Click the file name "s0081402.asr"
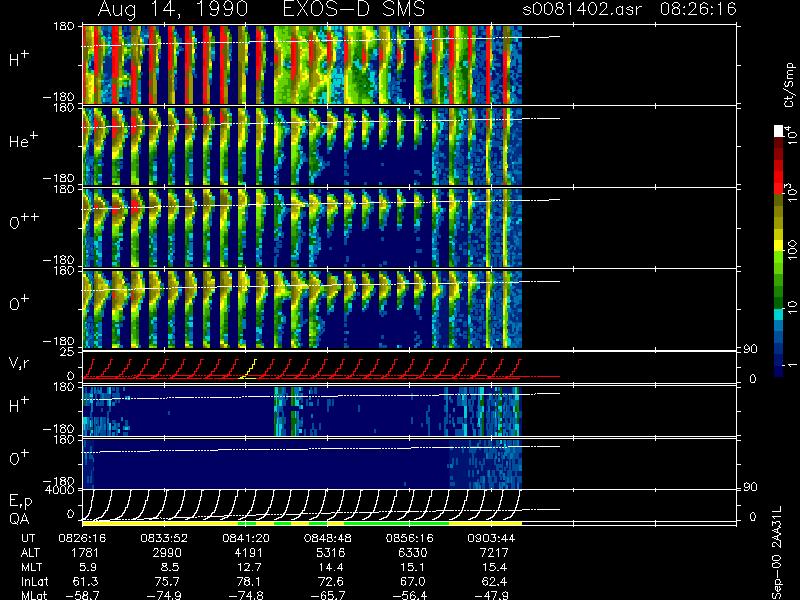 582,9
